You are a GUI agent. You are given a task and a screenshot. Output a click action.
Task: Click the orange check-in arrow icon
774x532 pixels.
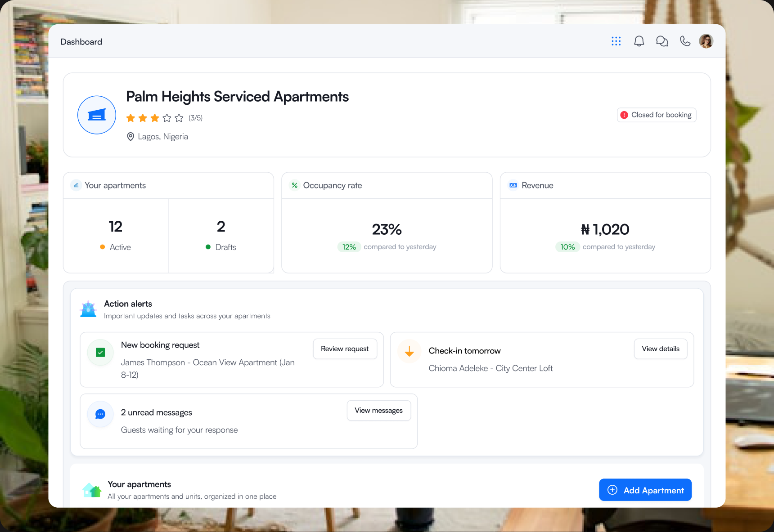pos(409,352)
